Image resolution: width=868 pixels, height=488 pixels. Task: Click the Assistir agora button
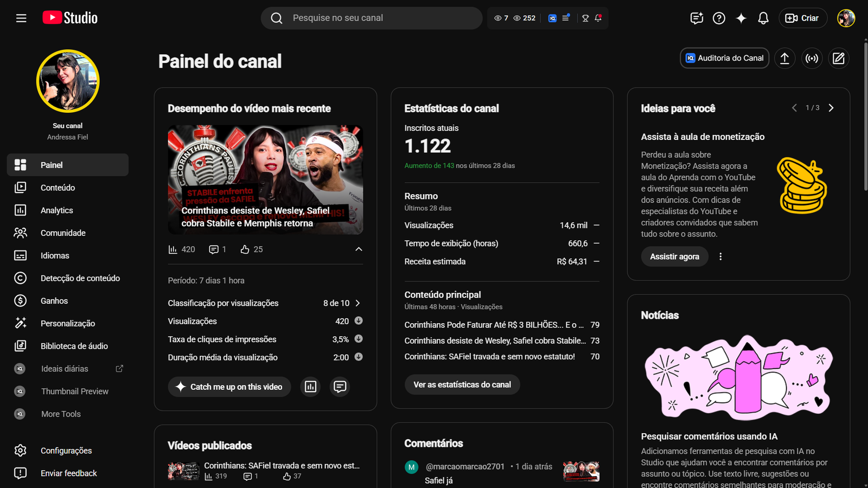[674, 256]
